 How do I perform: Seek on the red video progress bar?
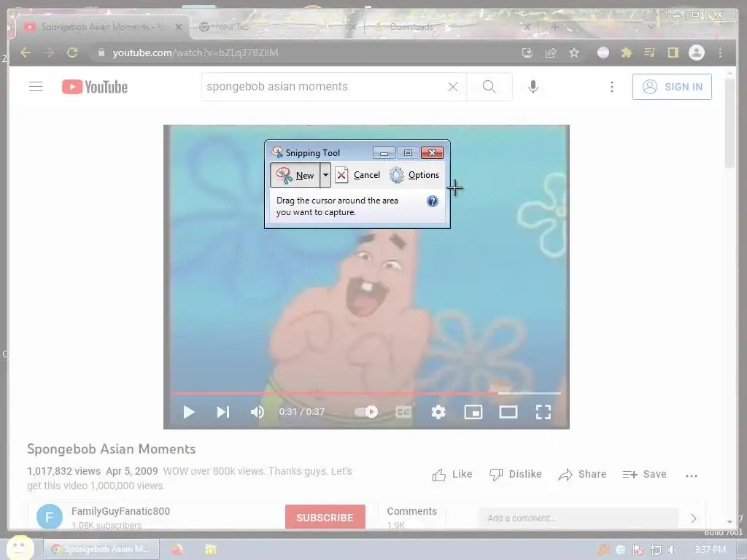(366, 393)
